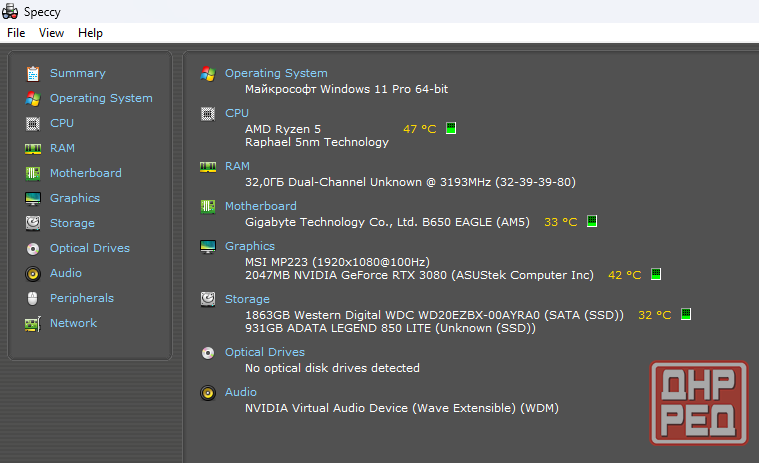
Task: Click the green temperature indicator beside Motherboard 33 °C
Action: pos(592,221)
